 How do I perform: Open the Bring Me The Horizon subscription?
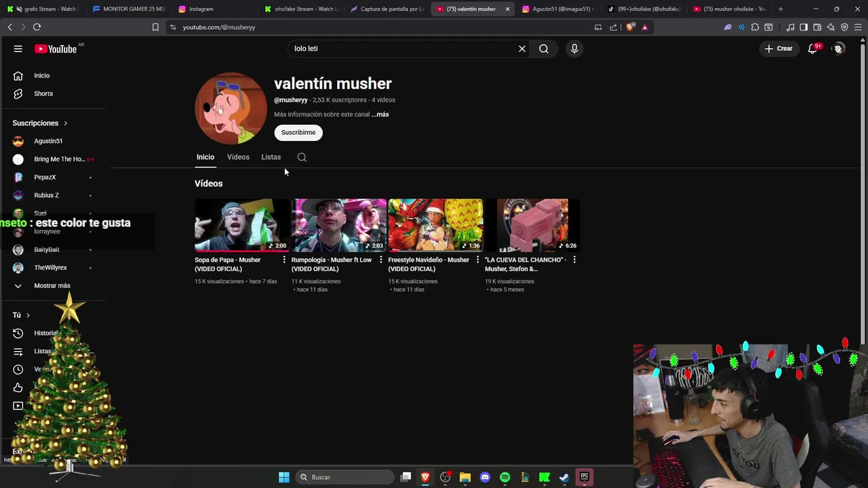click(x=53, y=159)
